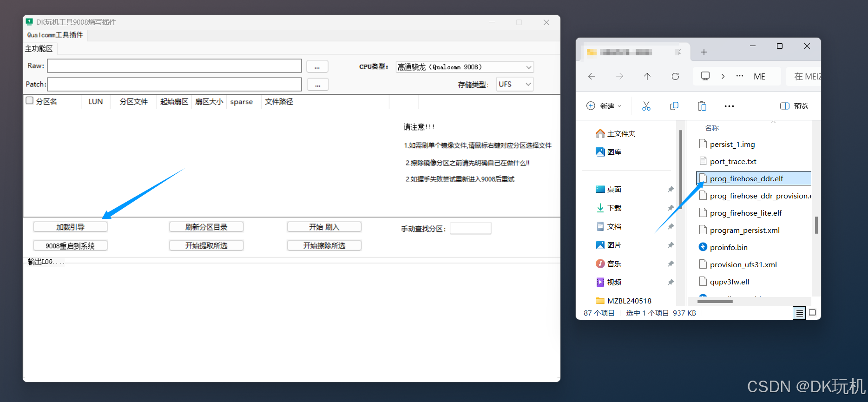868x402 pixels.
Task: Browse for Patch file with ... button
Action: click(x=318, y=85)
